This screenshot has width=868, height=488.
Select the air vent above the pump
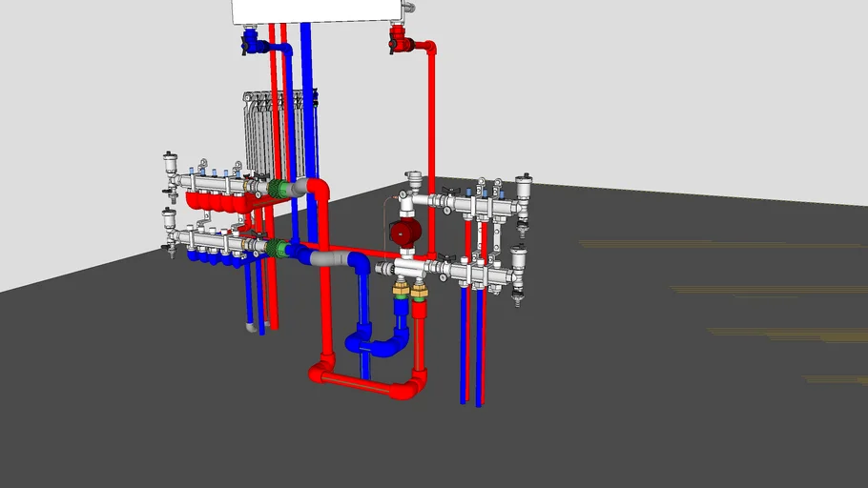(x=413, y=181)
